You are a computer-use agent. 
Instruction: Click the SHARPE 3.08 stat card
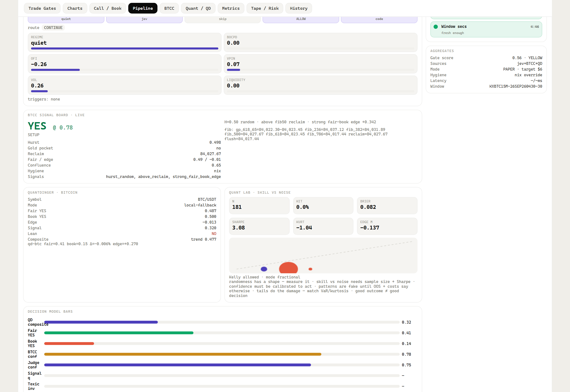pos(259,226)
